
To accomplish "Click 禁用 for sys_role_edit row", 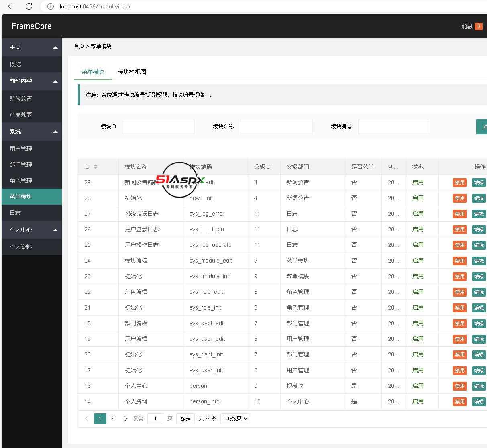I will coord(460,292).
